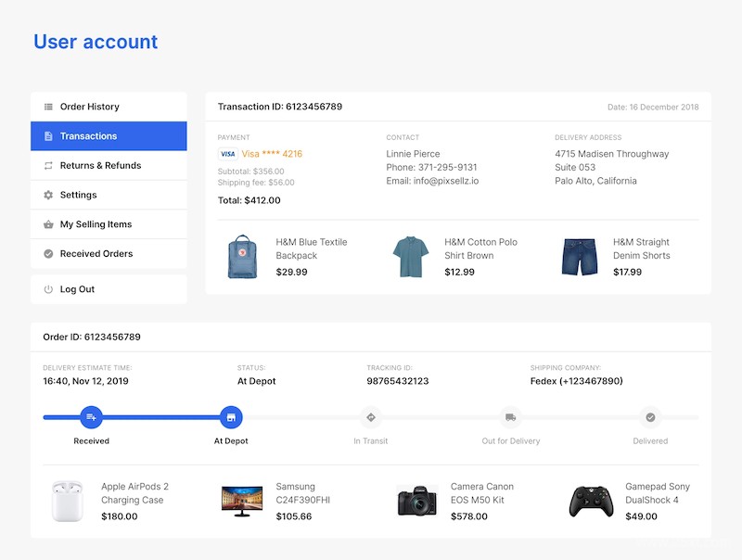Screen dimensions: 742x560
Task: Click the $105.66 Samsung monitor price
Action: point(294,516)
